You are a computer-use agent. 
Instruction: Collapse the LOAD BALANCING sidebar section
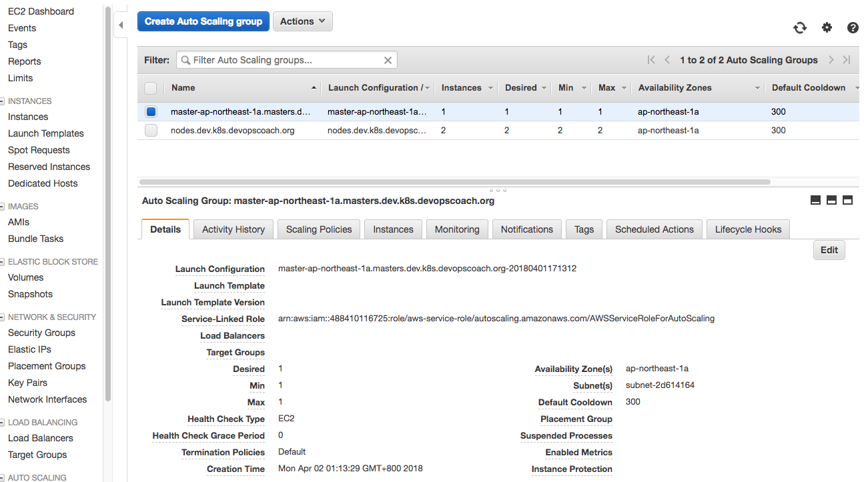click(2, 423)
